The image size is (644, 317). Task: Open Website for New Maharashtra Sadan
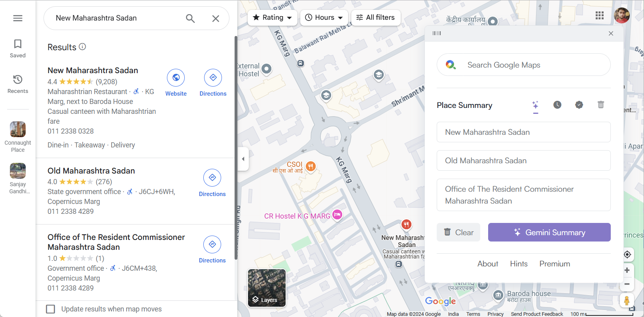tap(176, 83)
